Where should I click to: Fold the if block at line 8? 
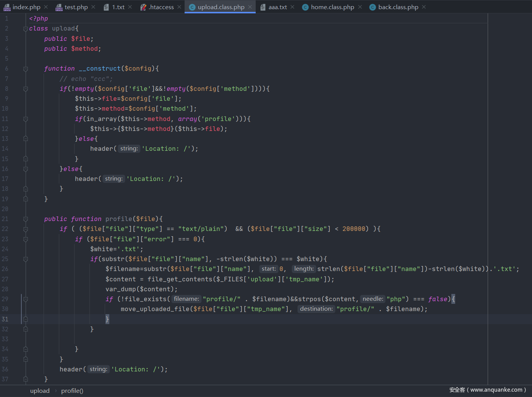26,89
